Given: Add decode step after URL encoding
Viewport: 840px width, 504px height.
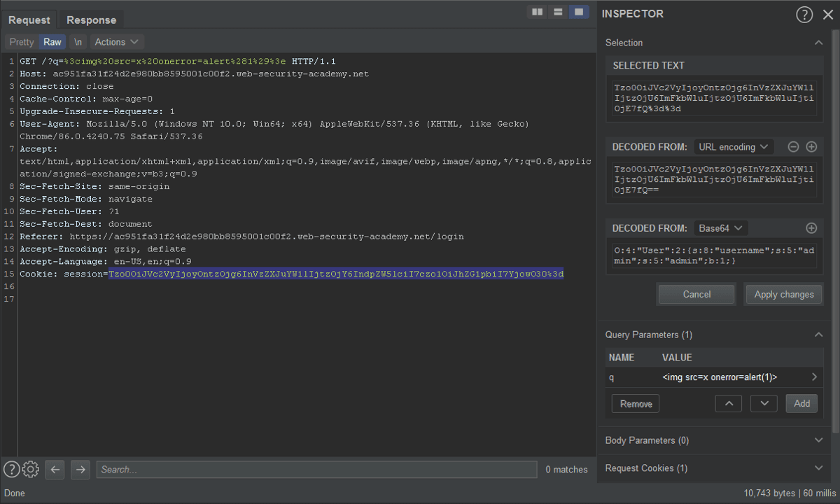Looking at the screenshot, I should pyautogui.click(x=811, y=147).
